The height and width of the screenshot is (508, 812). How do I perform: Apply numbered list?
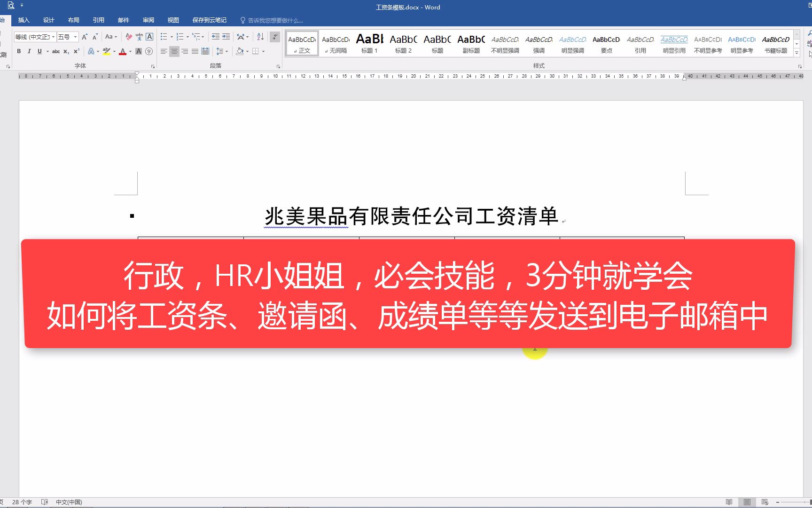coord(180,37)
